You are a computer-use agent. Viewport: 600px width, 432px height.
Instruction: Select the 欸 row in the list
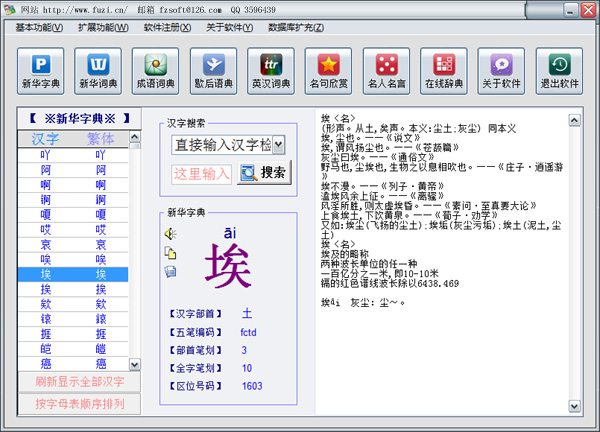tap(73, 304)
